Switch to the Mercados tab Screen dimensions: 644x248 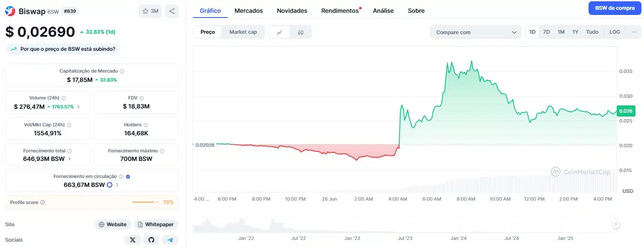click(249, 10)
